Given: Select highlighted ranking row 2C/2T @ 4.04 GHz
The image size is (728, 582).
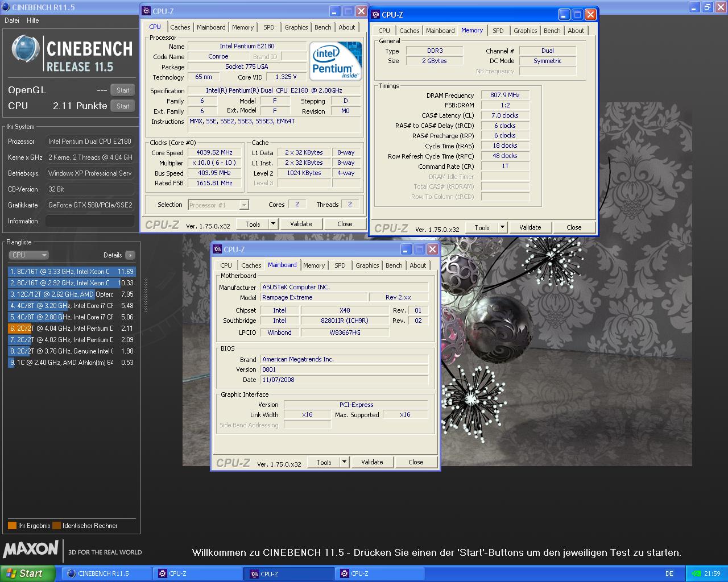Looking at the screenshot, I should pos(72,329).
